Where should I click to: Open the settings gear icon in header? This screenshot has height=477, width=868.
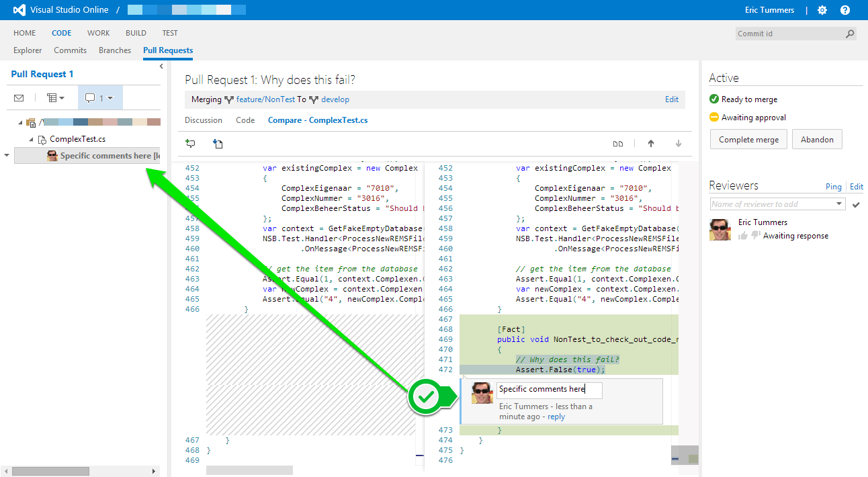pyautogui.click(x=822, y=10)
